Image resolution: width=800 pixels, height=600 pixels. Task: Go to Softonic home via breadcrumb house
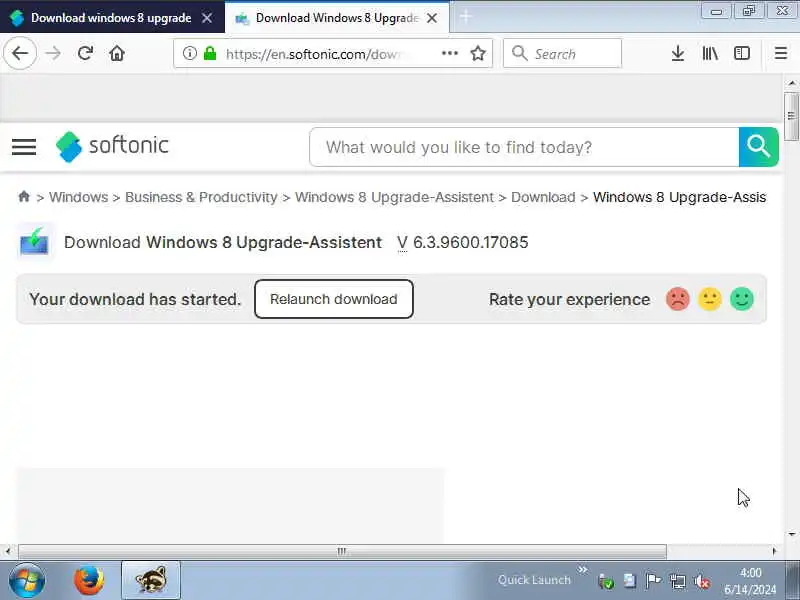24,196
